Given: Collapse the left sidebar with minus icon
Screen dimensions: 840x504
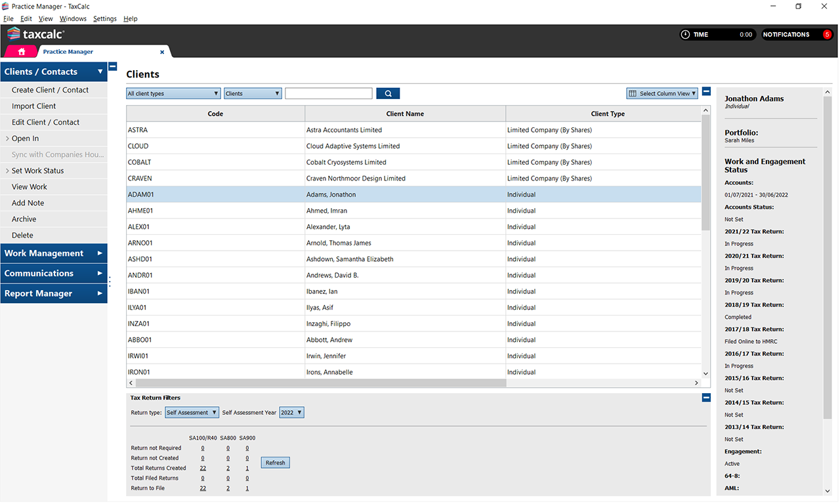Looking at the screenshot, I should coord(113,66).
